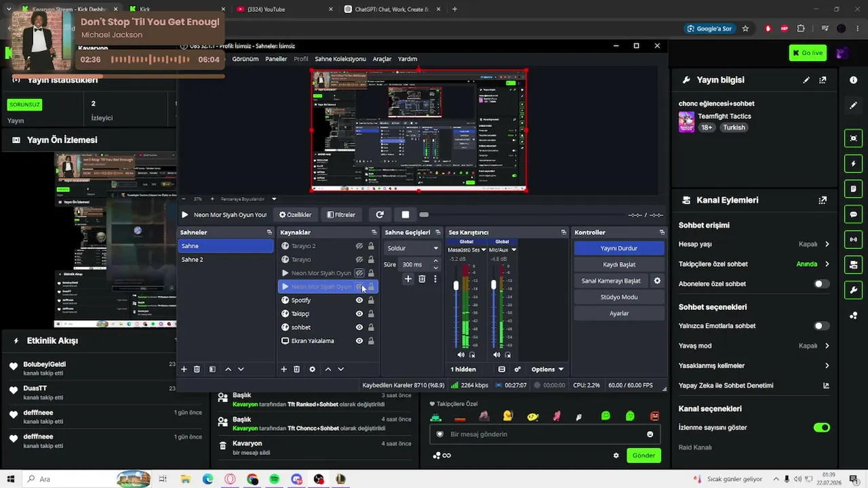The image size is (868, 488).
Task: Open Spotify from the Windows taskbar
Action: click(x=274, y=479)
